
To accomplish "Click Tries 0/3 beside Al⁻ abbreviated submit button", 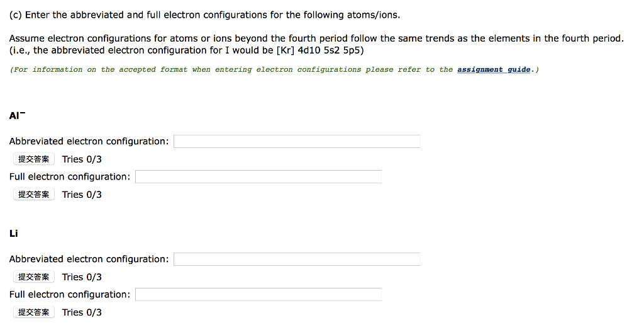I will pyautogui.click(x=82, y=159).
